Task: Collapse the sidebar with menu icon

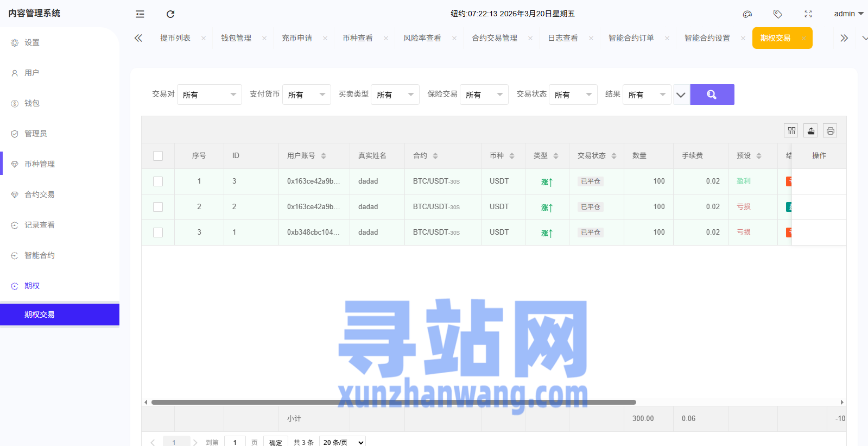Action: coord(140,14)
